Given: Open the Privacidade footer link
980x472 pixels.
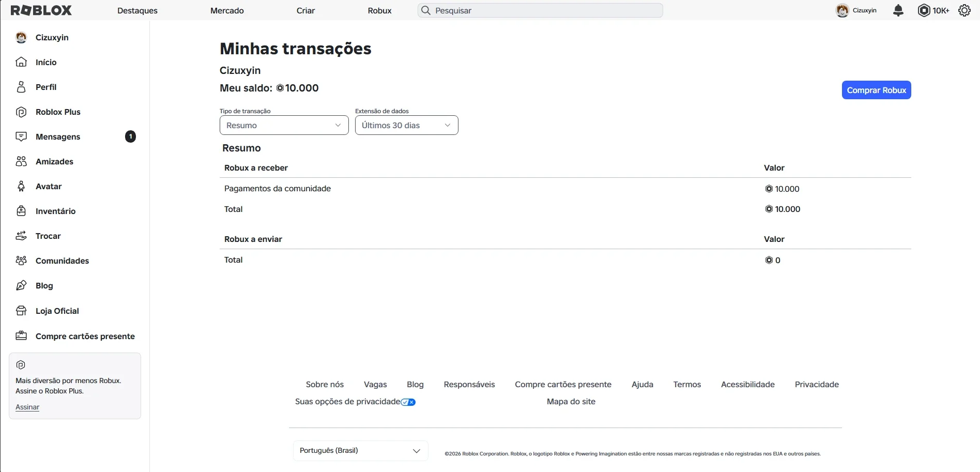Looking at the screenshot, I should pyautogui.click(x=817, y=384).
